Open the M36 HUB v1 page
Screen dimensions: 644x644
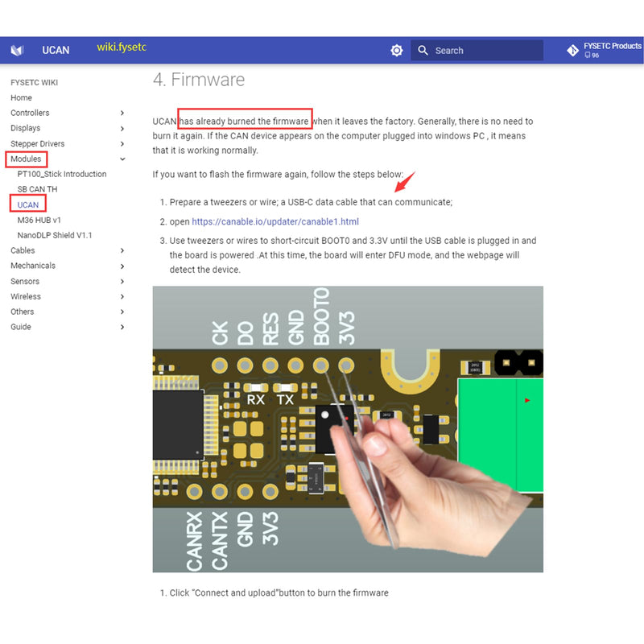click(39, 220)
